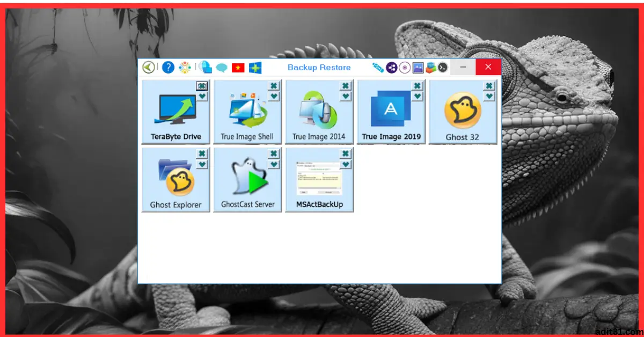644x337 pixels.
Task: Click the X button on GhostCast Server tile
Action: pyautogui.click(x=274, y=154)
